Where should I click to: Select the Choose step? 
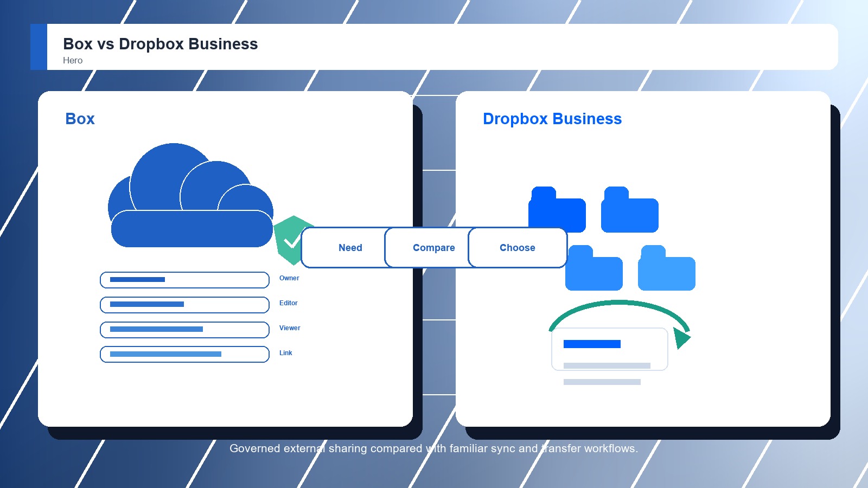518,248
